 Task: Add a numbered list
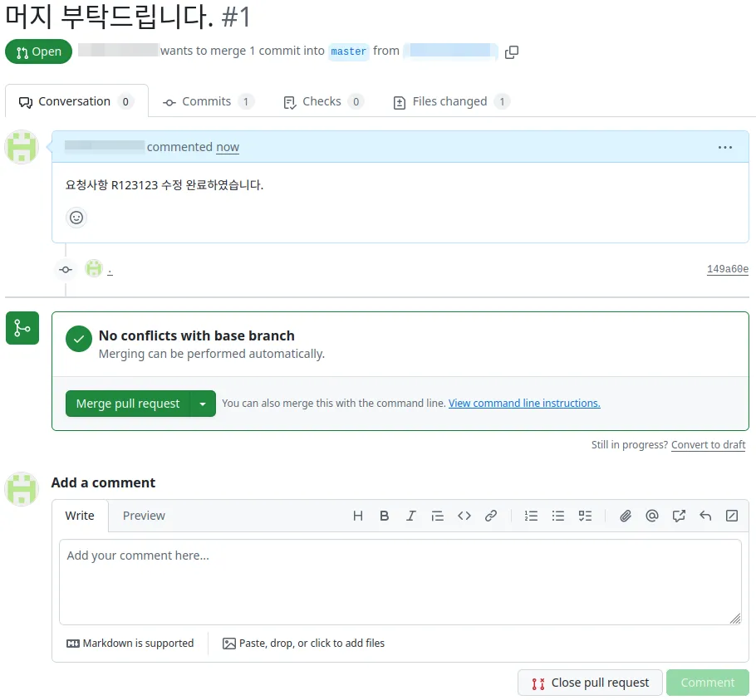coord(532,516)
